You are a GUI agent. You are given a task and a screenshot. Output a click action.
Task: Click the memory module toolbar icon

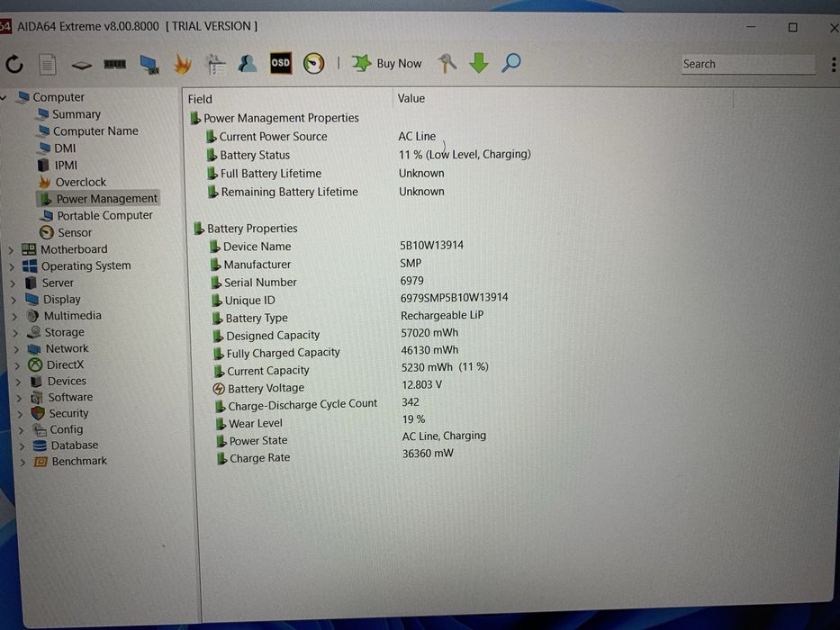tap(114, 64)
